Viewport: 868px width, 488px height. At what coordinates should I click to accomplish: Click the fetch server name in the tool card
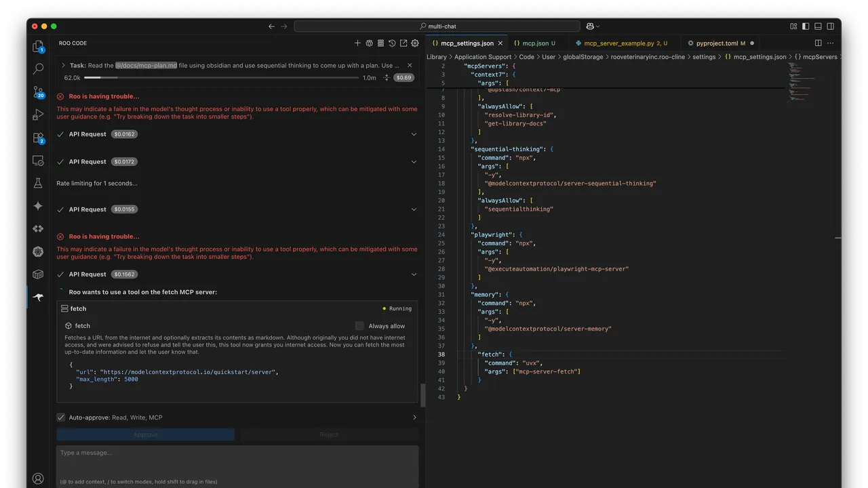pyautogui.click(x=78, y=308)
